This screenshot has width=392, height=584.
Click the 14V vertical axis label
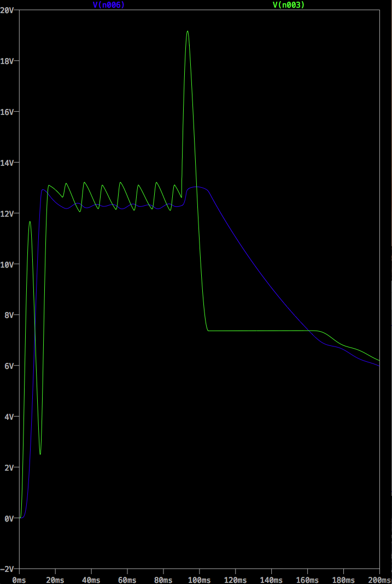7,163
